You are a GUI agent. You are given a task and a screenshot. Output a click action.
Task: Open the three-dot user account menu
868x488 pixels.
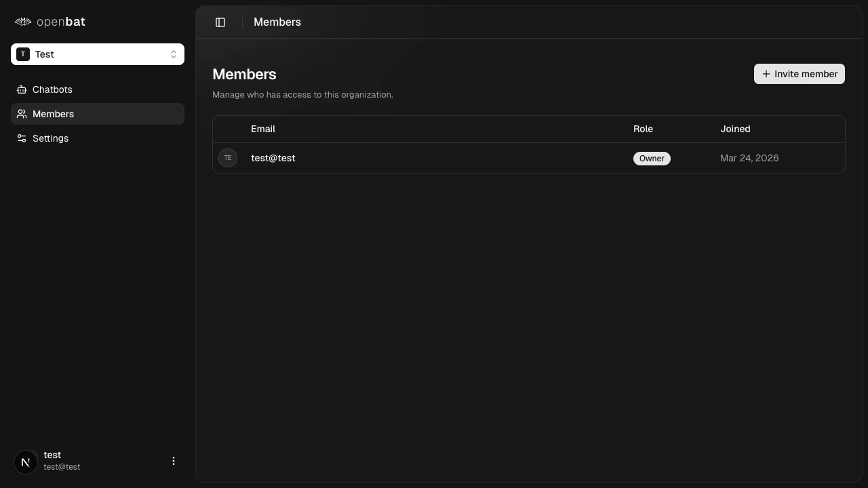[174, 461]
